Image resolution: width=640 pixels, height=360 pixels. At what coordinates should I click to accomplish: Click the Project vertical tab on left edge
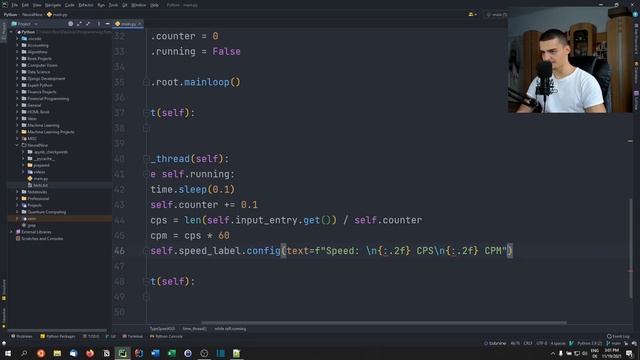(x=4, y=31)
